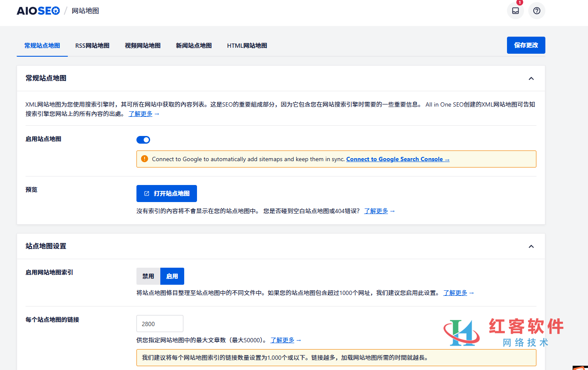Select 启用 for 启用网站地图索引
Image resolution: width=588 pixels, height=370 pixels.
(x=172, y=276)
